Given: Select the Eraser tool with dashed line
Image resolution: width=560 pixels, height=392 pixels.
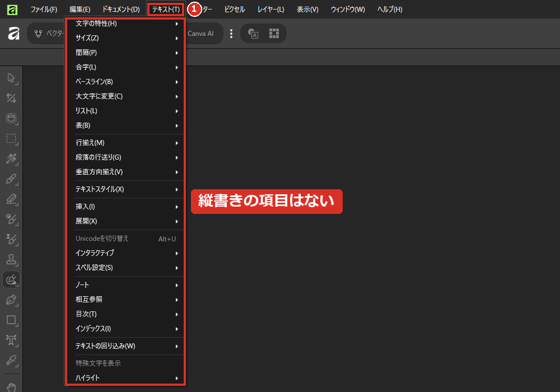Looking at the screenshot, I should pos(11,199).
